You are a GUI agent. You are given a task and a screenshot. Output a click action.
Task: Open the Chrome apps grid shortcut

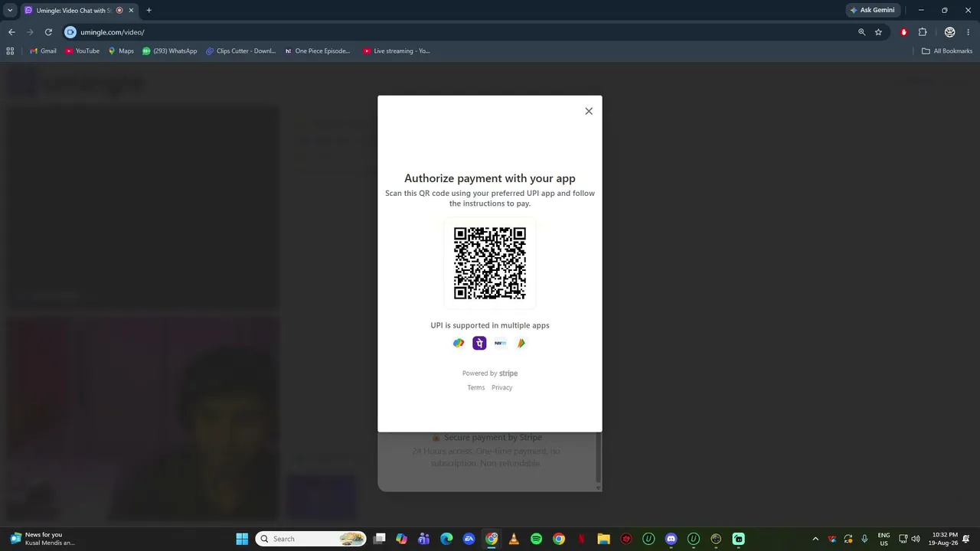point(10,51)
